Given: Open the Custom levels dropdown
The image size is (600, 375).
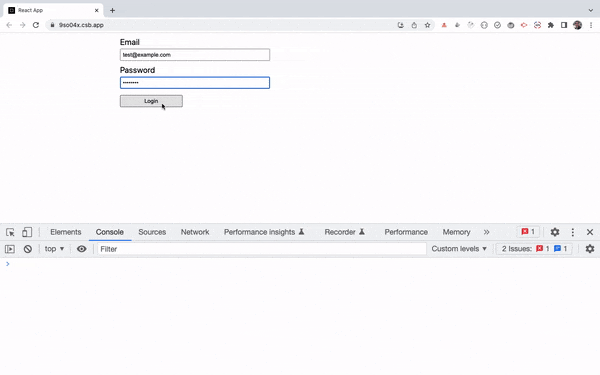Looking at the screenshot, I should (459, 249).
